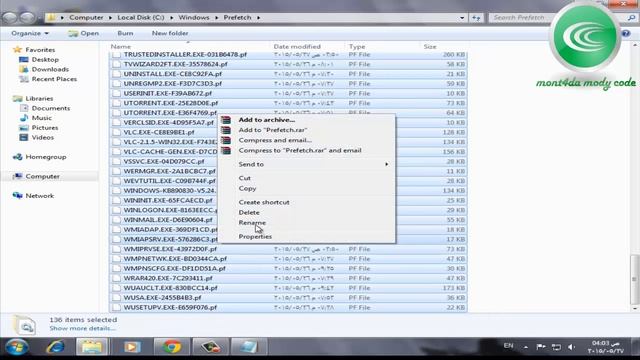Click the file icon of WUSA.EXE-2455B4B3.pf
640x360 pixels.
[x=117, y=298]
